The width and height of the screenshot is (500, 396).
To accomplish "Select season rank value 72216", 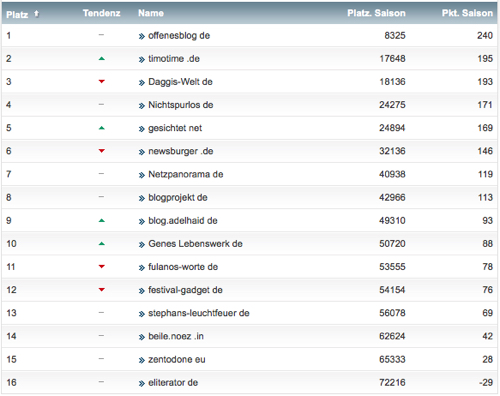I will [392, 382].
